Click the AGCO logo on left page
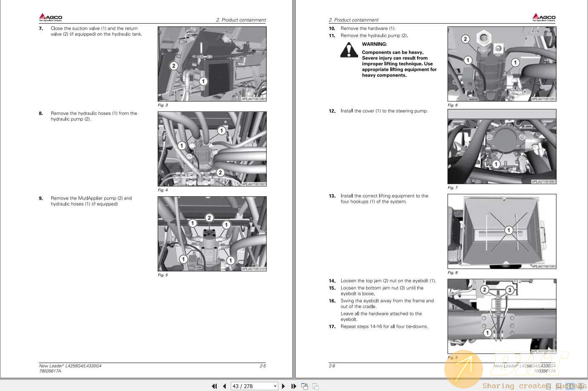 pos(50,17)
